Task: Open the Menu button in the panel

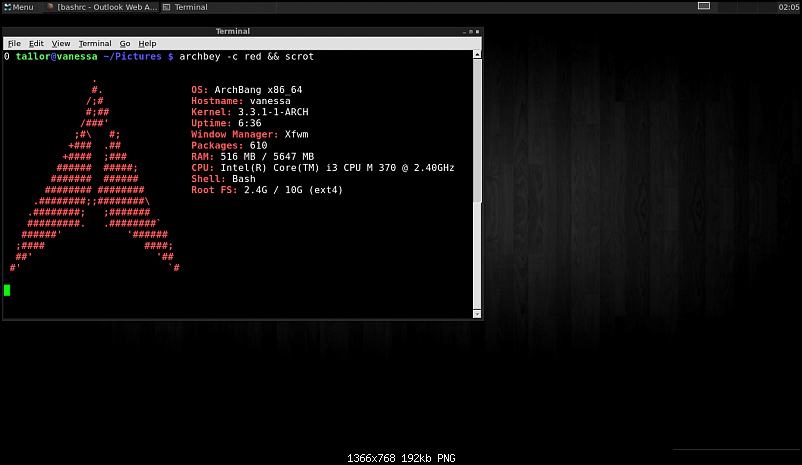Action: (19, 7)
